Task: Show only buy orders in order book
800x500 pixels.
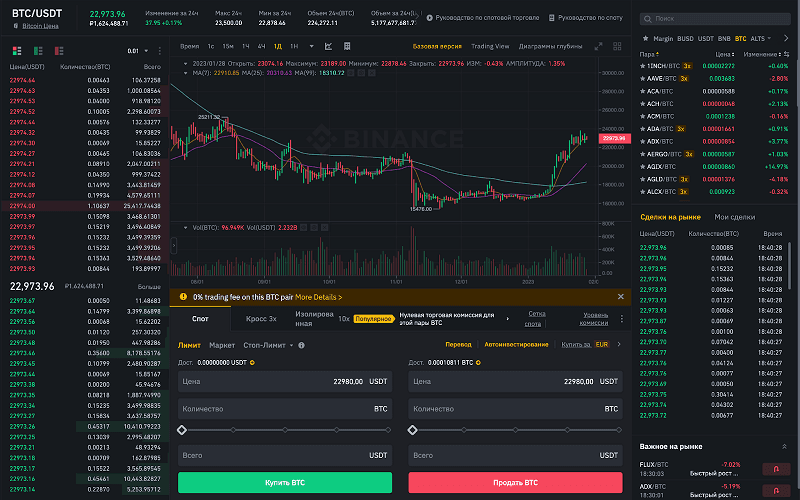Action: (x=38, y=51)
